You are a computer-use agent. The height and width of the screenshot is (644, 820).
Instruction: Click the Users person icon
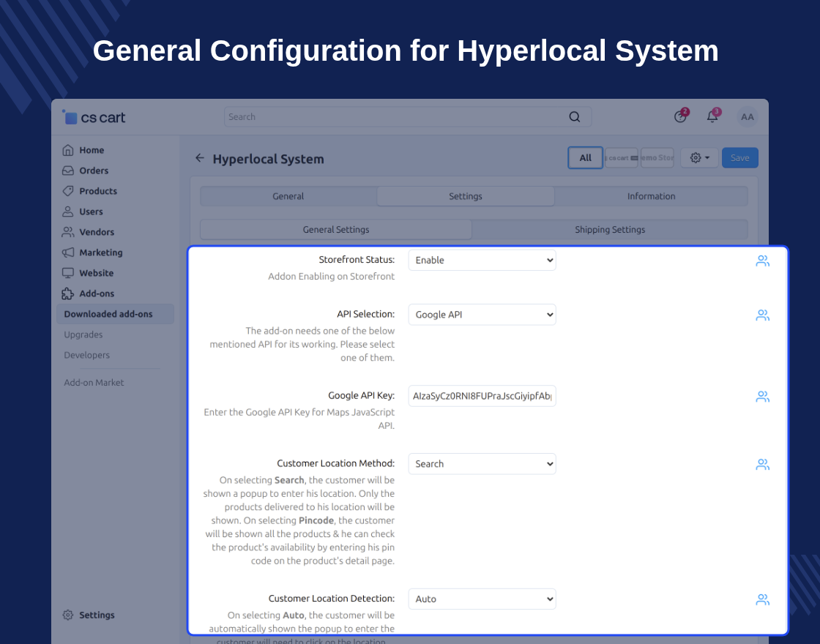pos(68,211)
